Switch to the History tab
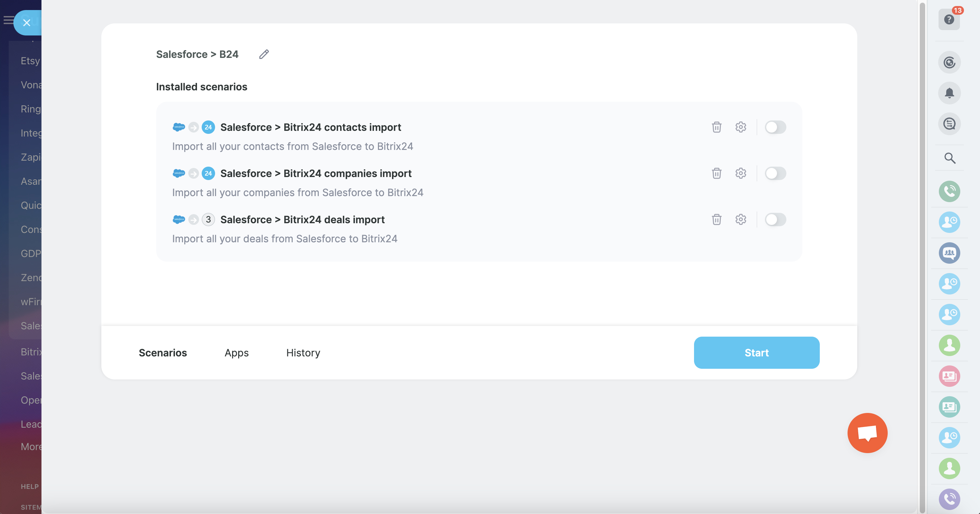 tap(303, 353)
